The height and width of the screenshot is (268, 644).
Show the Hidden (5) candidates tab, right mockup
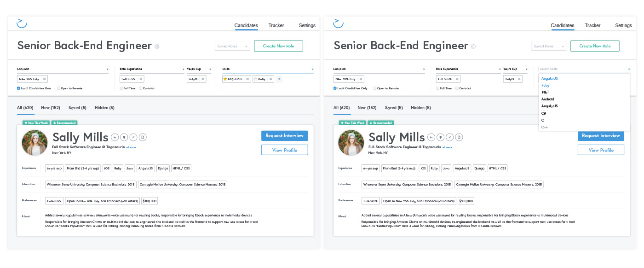tap(420, 108)
